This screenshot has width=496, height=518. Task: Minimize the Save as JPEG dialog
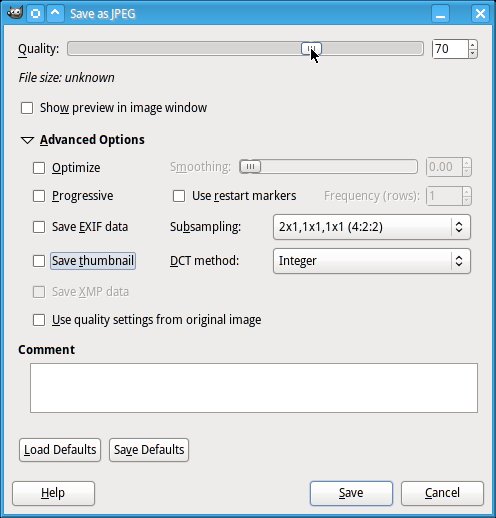[x=440, y=14]
